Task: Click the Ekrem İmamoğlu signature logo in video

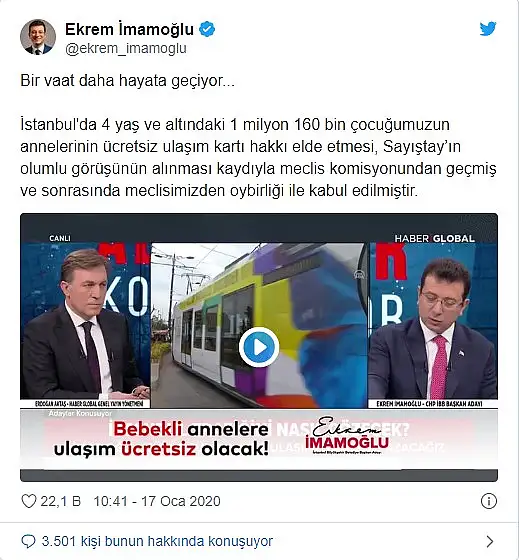Action: pos(347,435)
